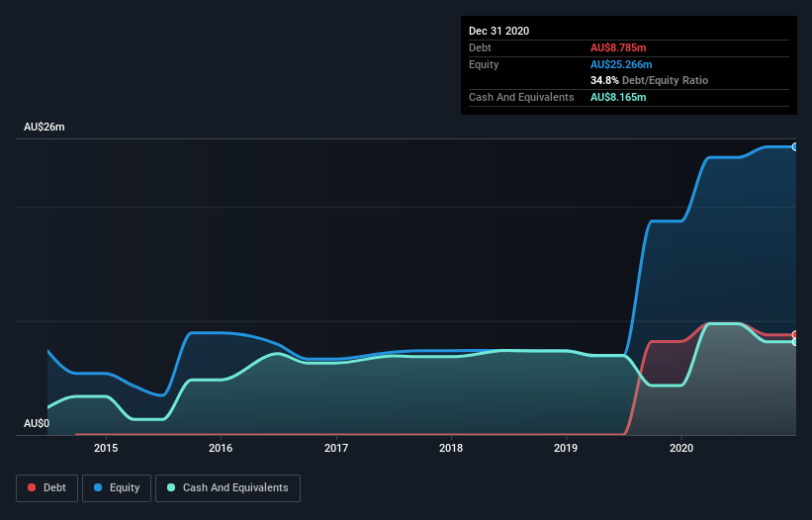Click the Cash And Equivalents tooltip label

[x=521, y=97]
